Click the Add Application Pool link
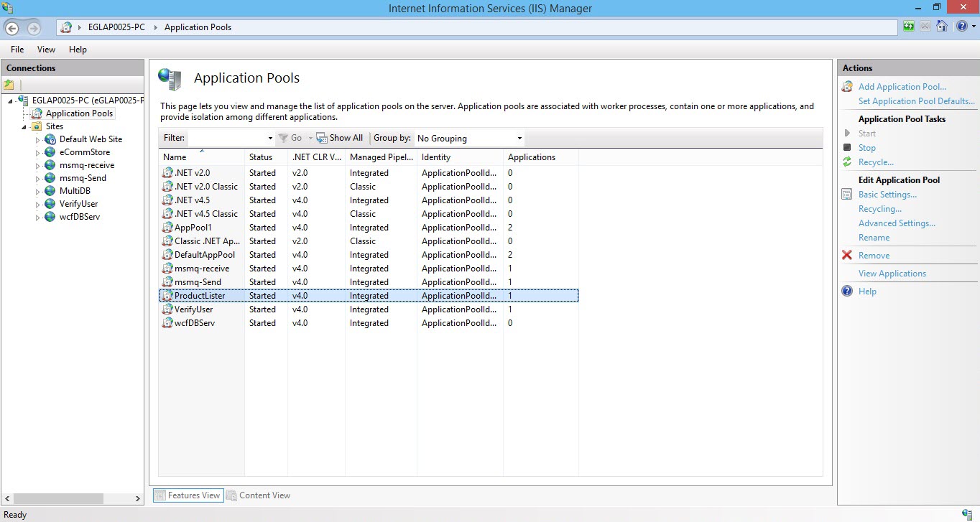This screenshot has height=522, width=980. click(902, 87)
